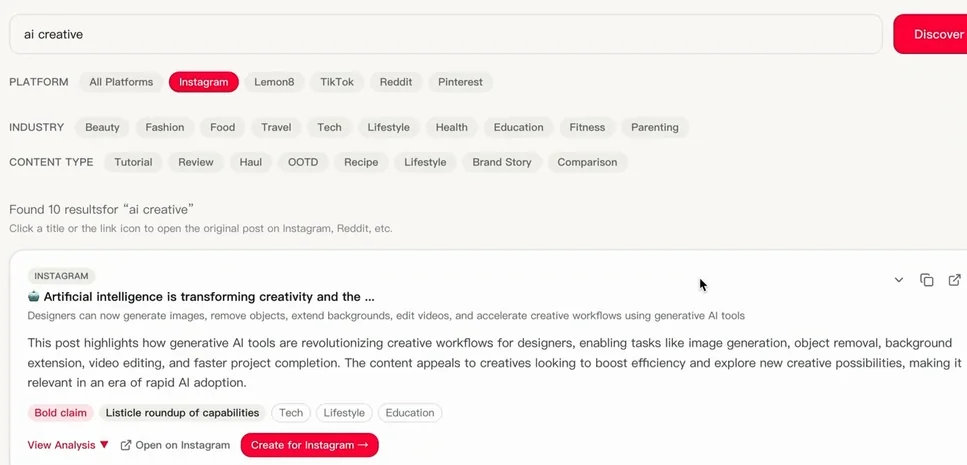Filter by the Reddit platform

click(396, 82)
